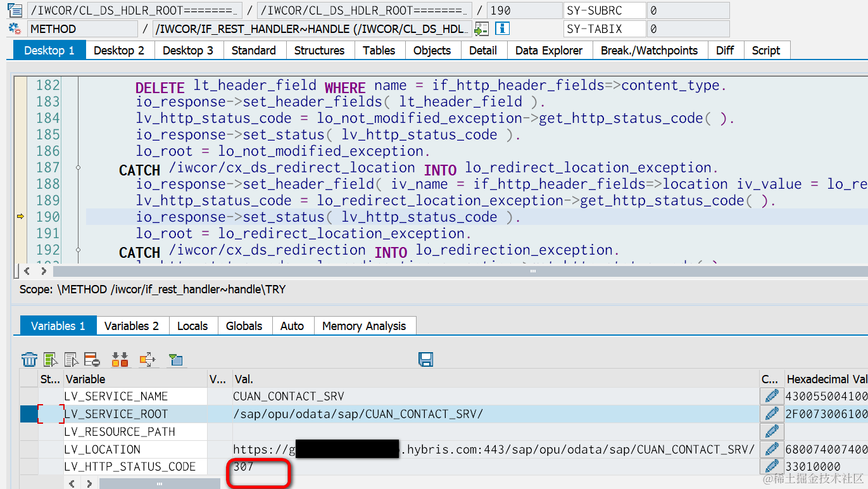Open the Desktop 3 tab

(188, 50)
